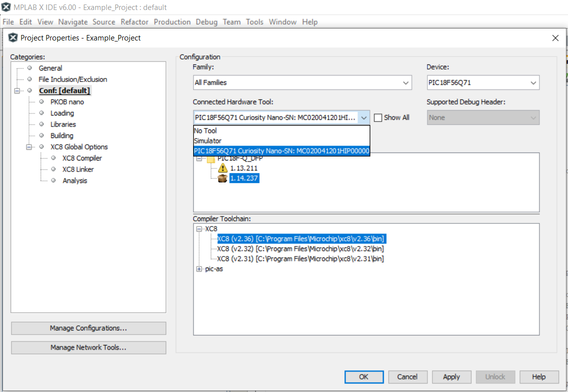Click the bullet icon next to General
Viewport: 568px width, 392px height.
pos(30,68)
